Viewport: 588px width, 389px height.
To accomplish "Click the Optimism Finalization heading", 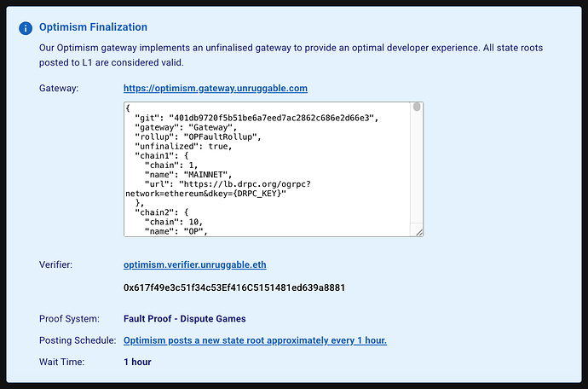I will [x=93, y=27].
